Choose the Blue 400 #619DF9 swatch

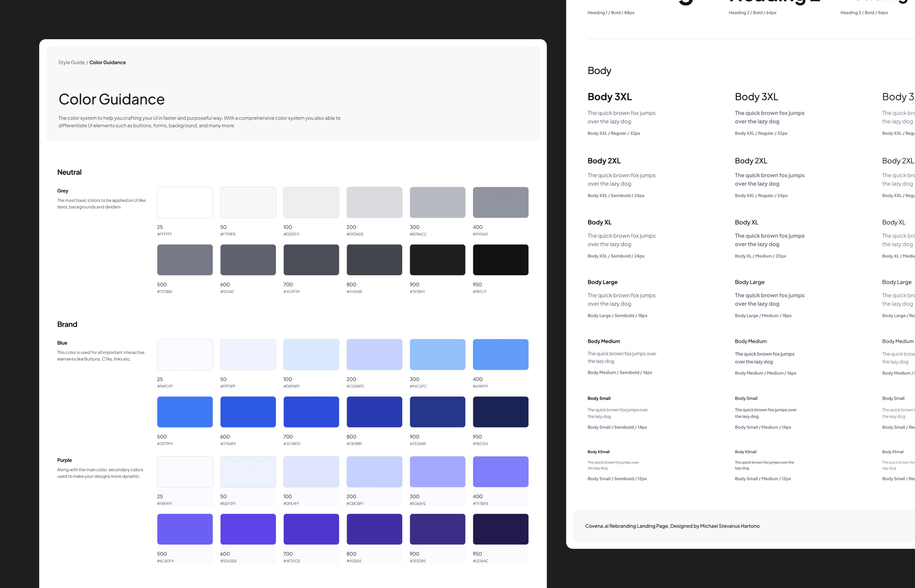pos(501,355)
